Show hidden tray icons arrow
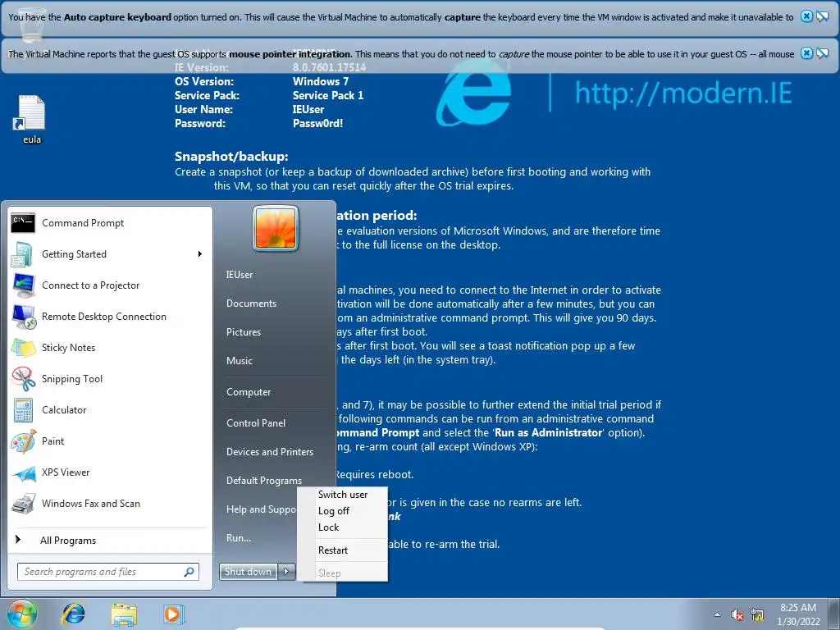Screen dimensions: 840x630 717,614
